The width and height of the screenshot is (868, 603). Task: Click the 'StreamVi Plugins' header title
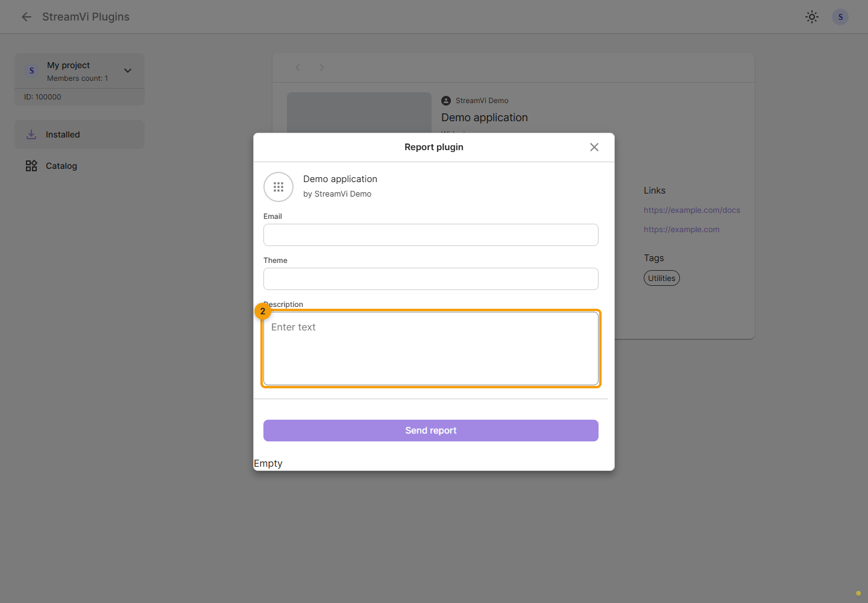tap(86, 17)
